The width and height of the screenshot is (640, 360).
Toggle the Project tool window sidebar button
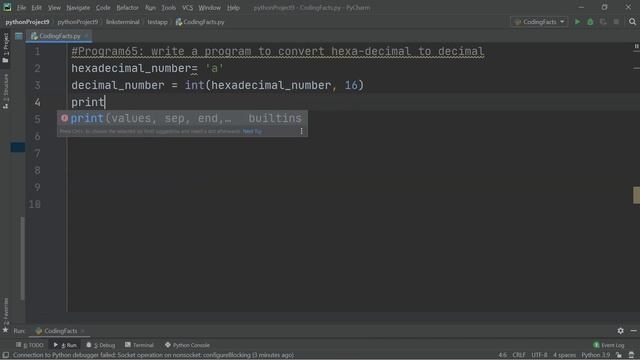6,48
